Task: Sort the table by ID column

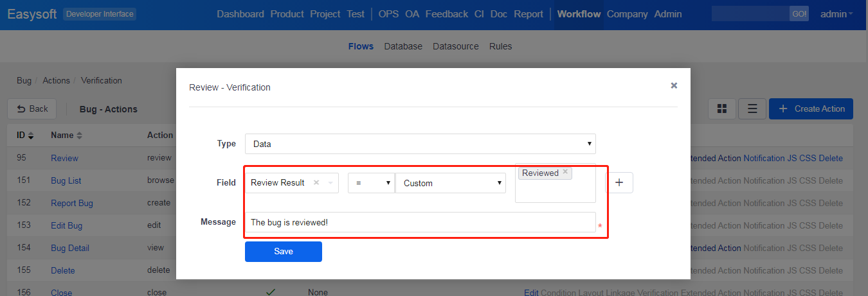Action: pyautogui.click(x=26, y=135)
